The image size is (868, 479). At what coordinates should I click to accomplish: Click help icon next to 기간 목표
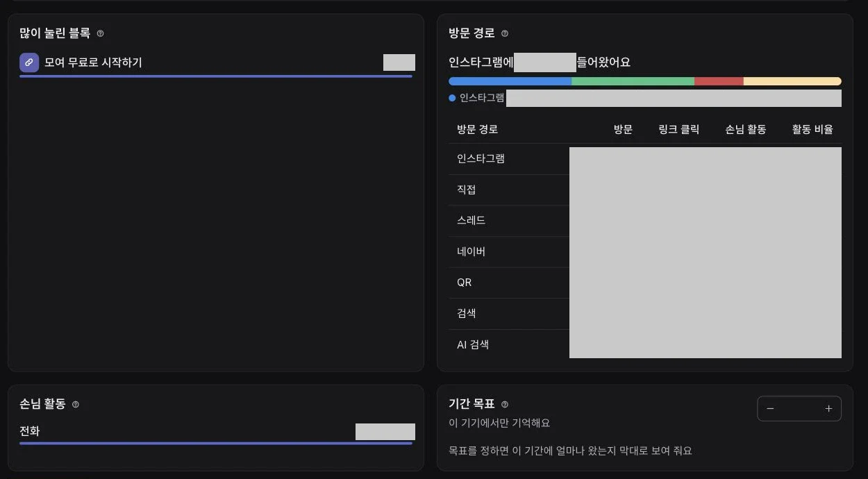coord(505,404)
